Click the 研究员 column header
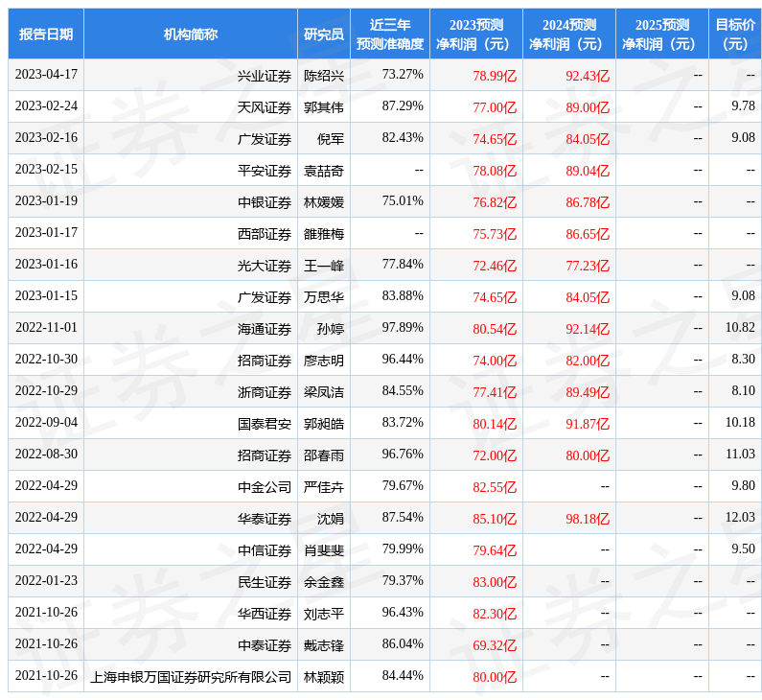This screenshot has height=700, width=762. (324, 34)
